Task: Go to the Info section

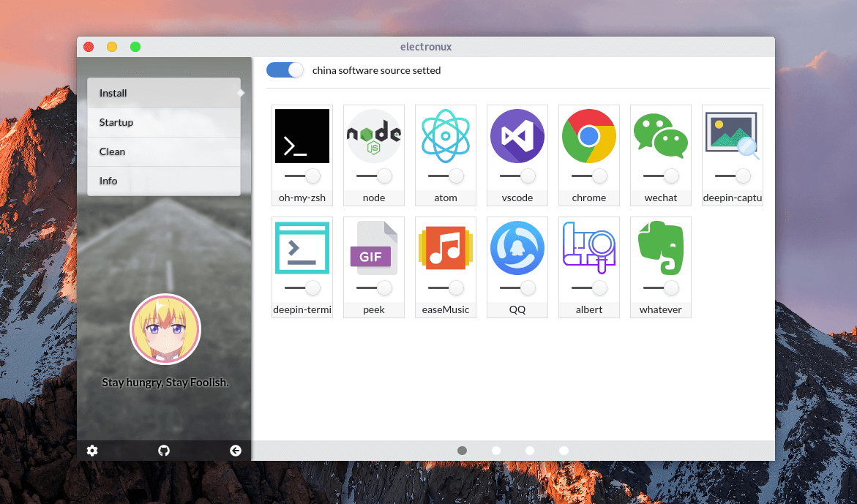Action: 164,181
